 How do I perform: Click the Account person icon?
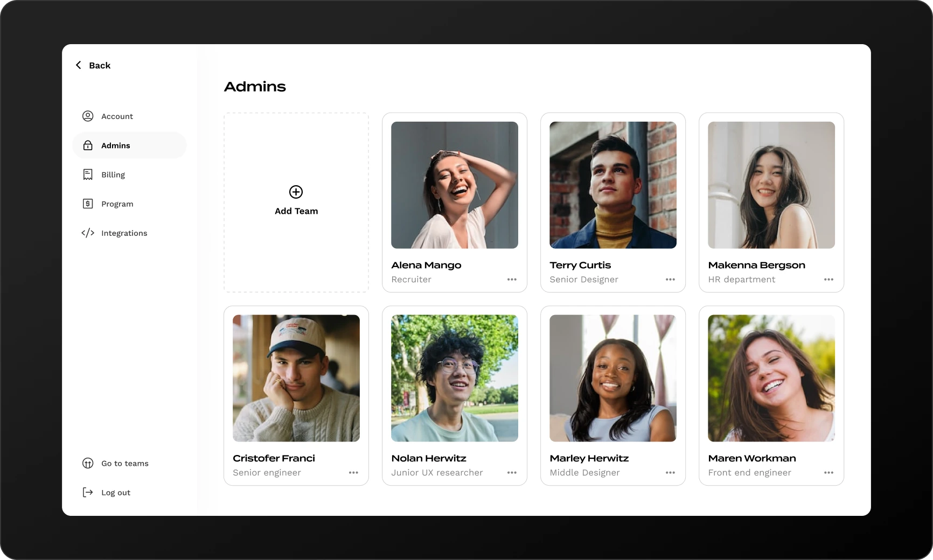(x=88, y=116)
